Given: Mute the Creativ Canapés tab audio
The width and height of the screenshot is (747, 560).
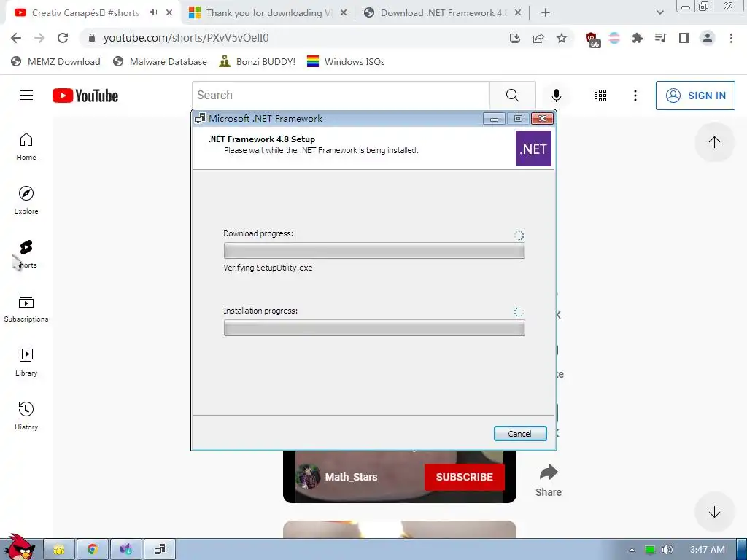Looking at the screenshot, I should [x=153, y=12].
